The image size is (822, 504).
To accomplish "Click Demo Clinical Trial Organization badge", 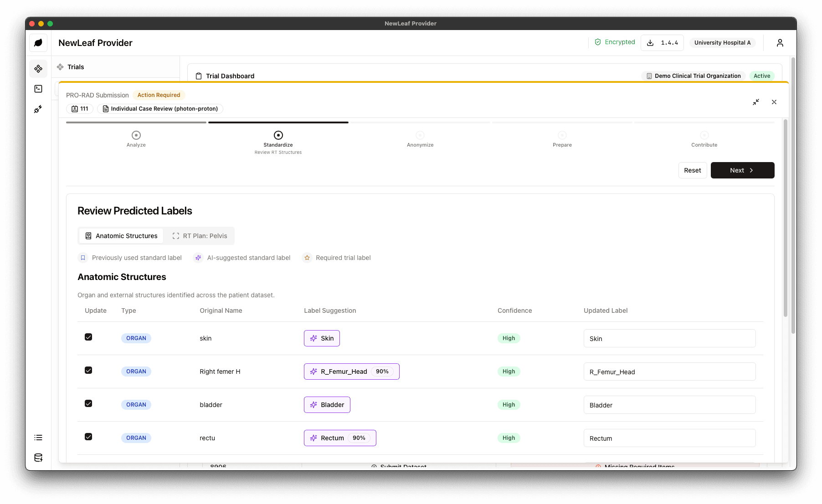I will coord(694,76).
